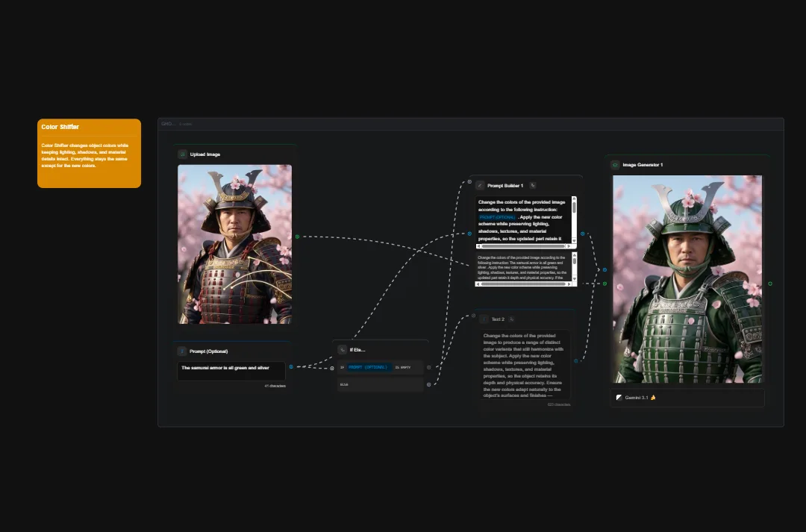Click the Text 2 node icon
This screenshot has height=532, width=806.
(484, 319)
